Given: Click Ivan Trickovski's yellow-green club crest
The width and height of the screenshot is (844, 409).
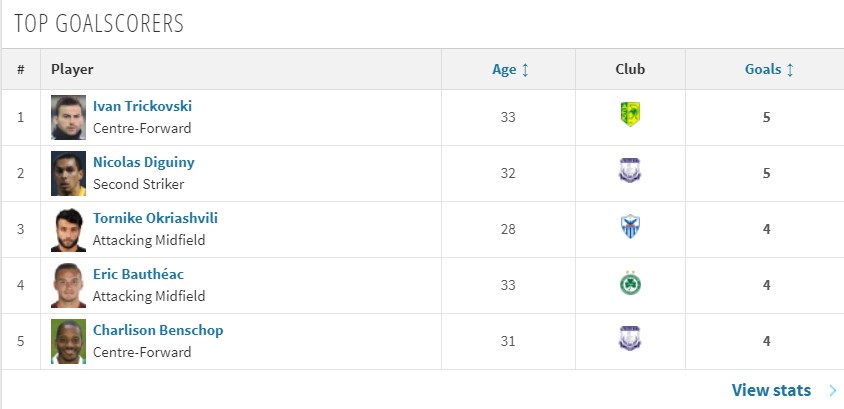Looking at the screenshot, I should click(630, 115).
